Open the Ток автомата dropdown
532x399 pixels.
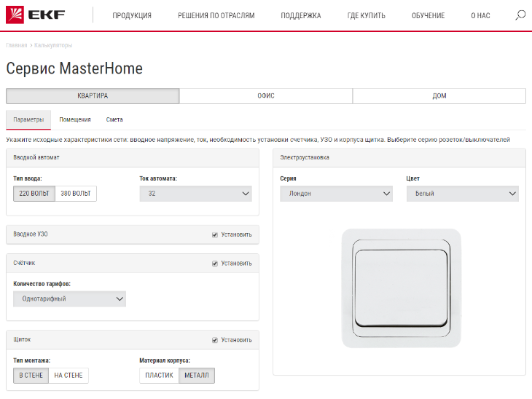[195, 194]
